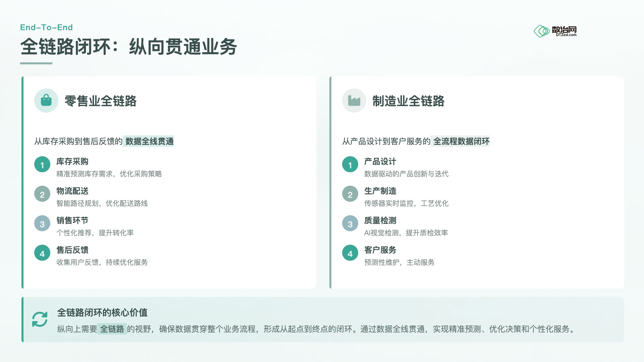Click the main title 全链路闭环：纵向贯通业务
The height and width of the screenshot is (362, 644).
[x=128, y=47]
